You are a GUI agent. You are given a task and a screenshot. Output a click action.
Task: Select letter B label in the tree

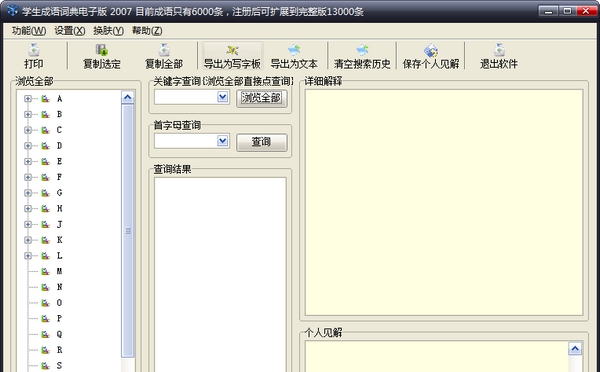click(x=59, y=114)
